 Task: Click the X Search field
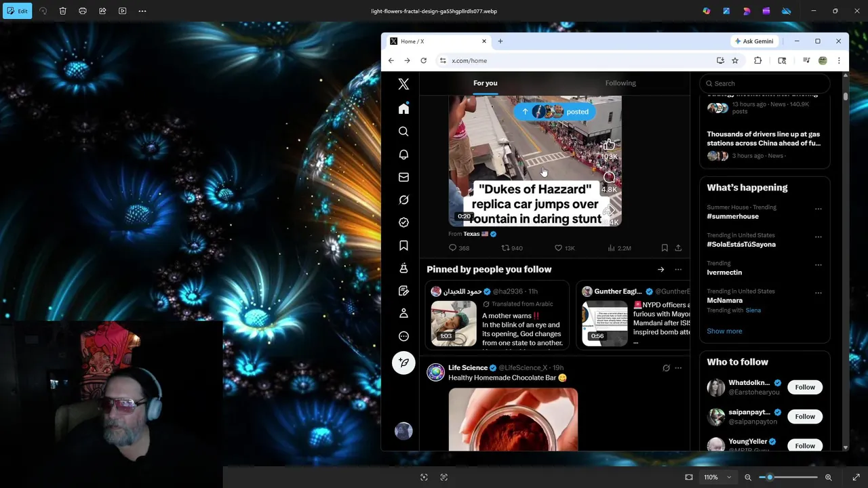[x=765, y=83]
